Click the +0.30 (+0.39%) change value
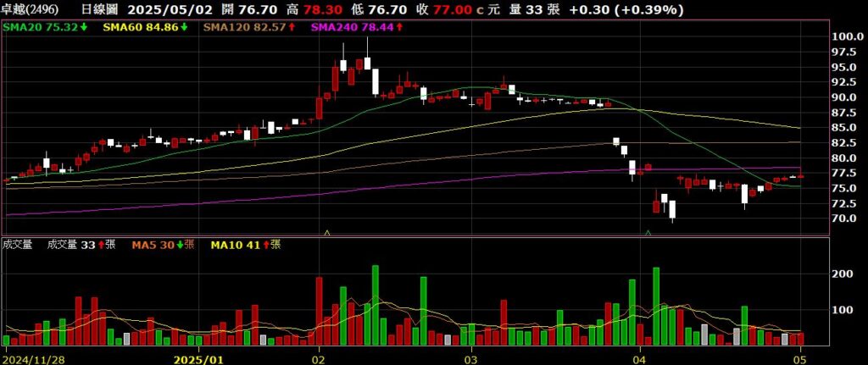Image resolution: width=868 pixels, height=365 pixels. (x=626, y=9)
